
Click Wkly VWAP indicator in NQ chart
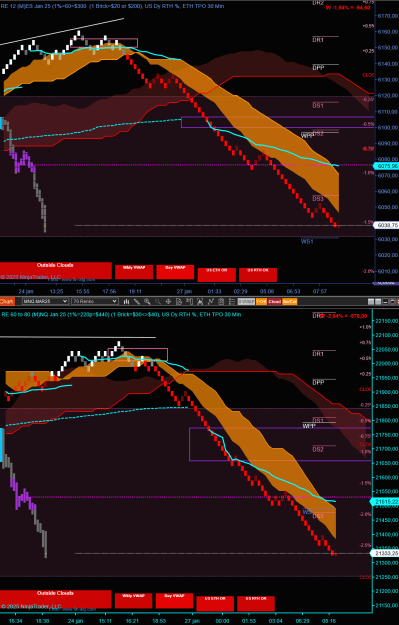point(134,600)
